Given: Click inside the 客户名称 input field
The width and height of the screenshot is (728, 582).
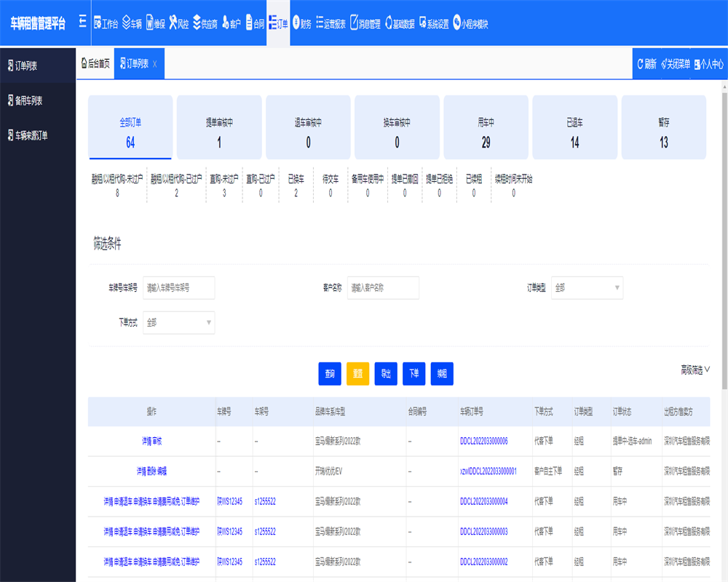Looking at the screenshot, I should click(x=383, y=288).
